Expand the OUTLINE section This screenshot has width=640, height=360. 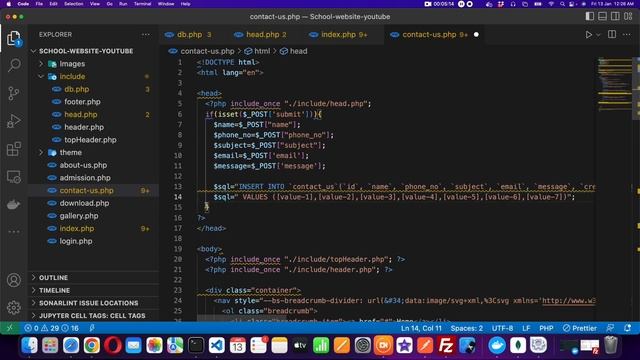tap(53, 278)
